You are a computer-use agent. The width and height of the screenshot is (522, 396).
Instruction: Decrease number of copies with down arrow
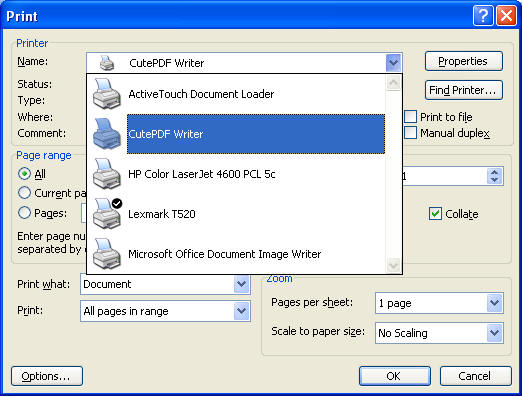(495, 180)
